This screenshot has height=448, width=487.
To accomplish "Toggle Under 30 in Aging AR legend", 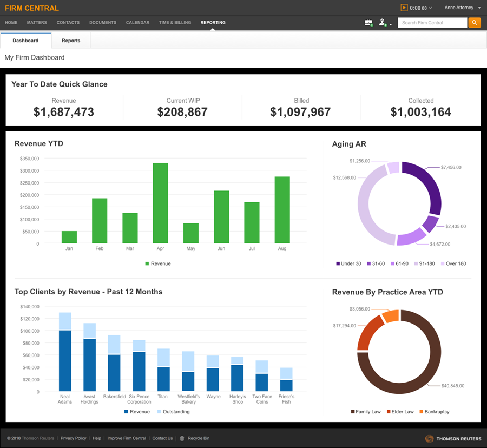I will click(349, 263).
